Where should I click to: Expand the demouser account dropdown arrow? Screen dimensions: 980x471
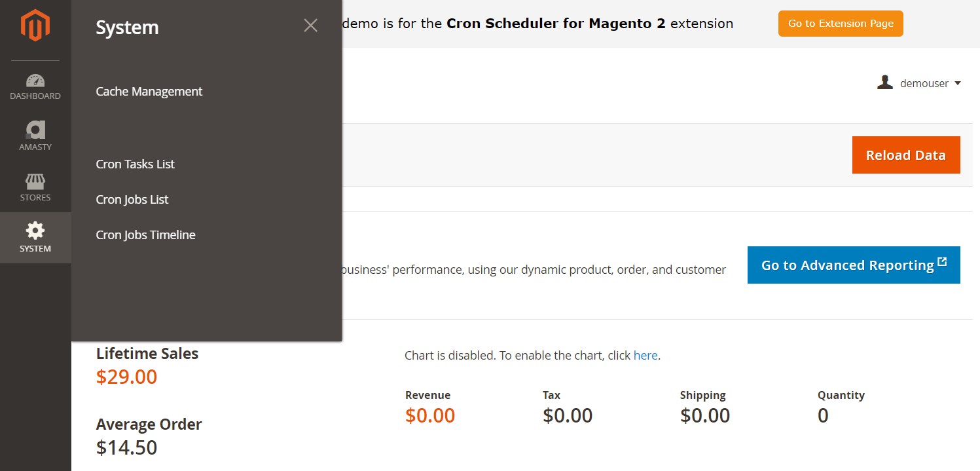click(958, 83)
